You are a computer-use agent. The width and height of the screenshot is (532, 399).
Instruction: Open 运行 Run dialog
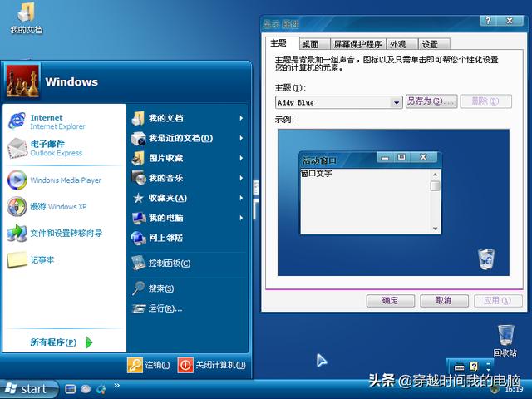(x=157, y=308)
